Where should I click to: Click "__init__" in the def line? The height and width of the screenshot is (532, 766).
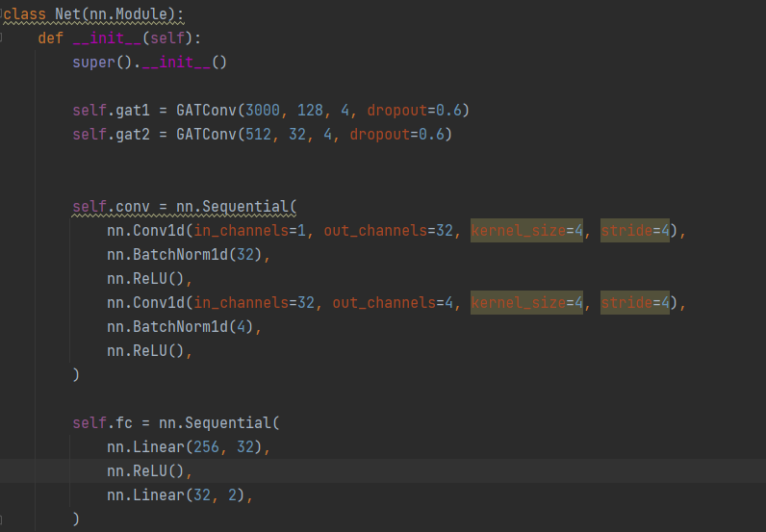[x=107, y=38]
